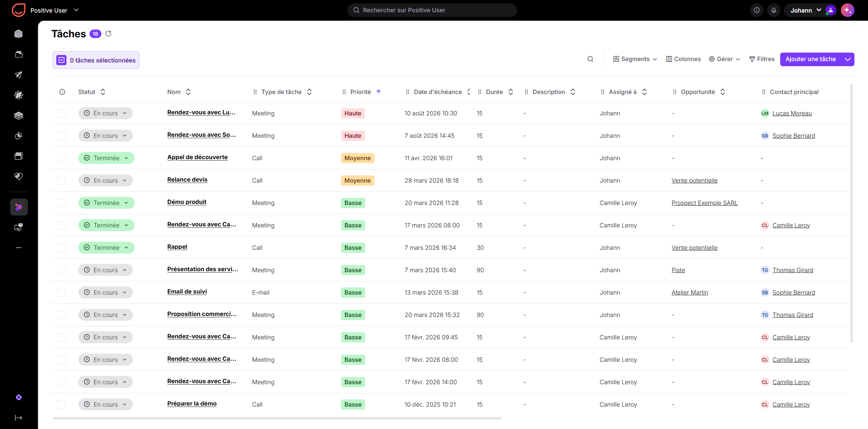Click the Ajouter une tâche button
868x429 pixels.
[x=811, y=59]
